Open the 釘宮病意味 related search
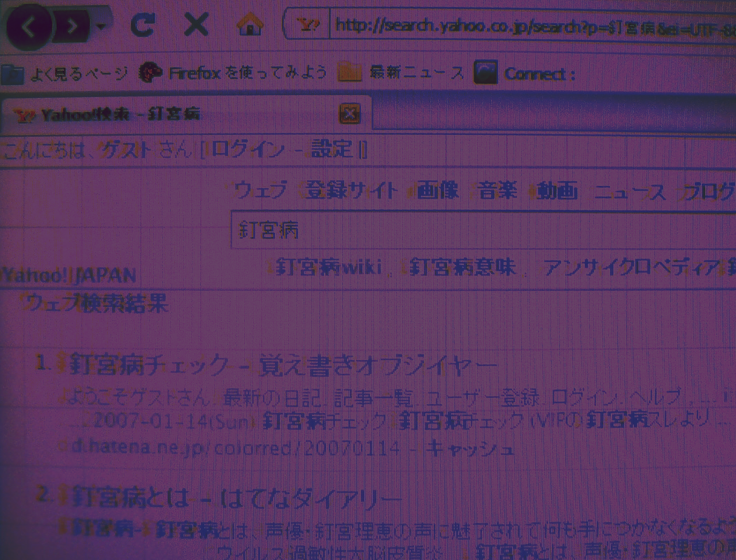This screenshot has height=560, width=736. pos(463,268)
